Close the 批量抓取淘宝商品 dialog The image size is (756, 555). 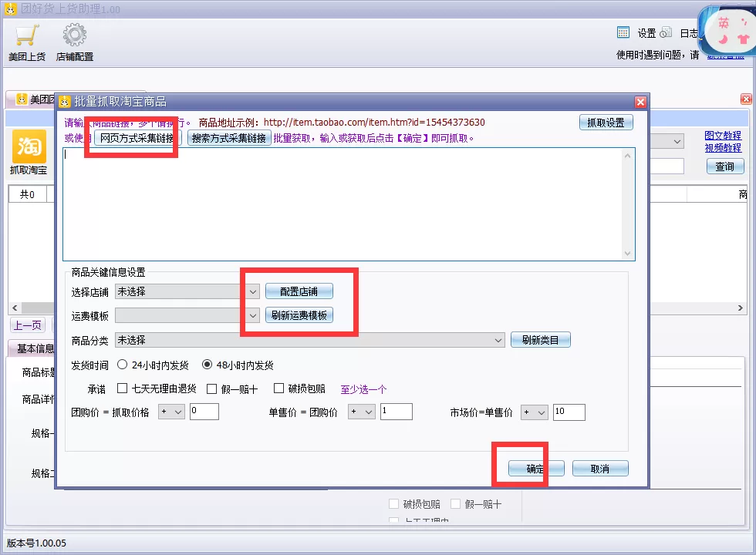640,102
